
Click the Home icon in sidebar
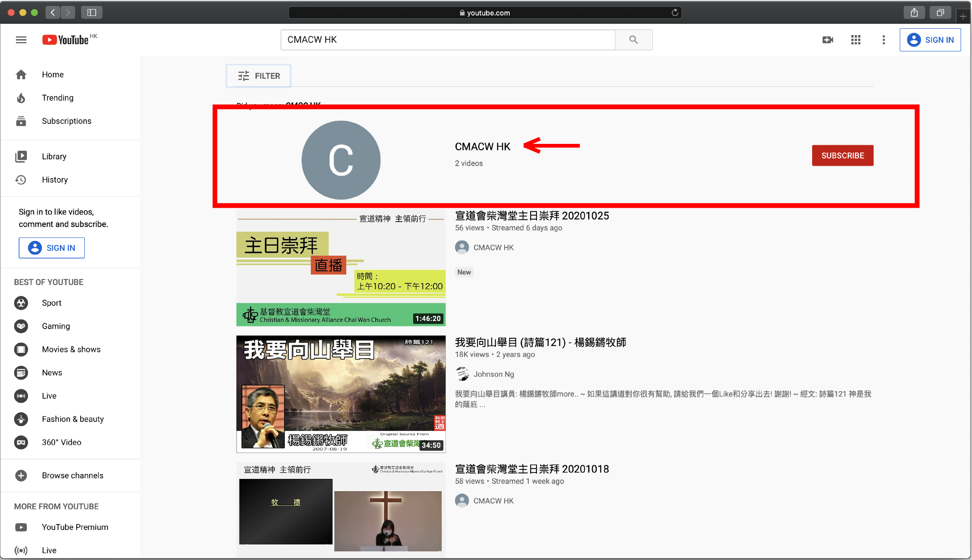[21, 75]
